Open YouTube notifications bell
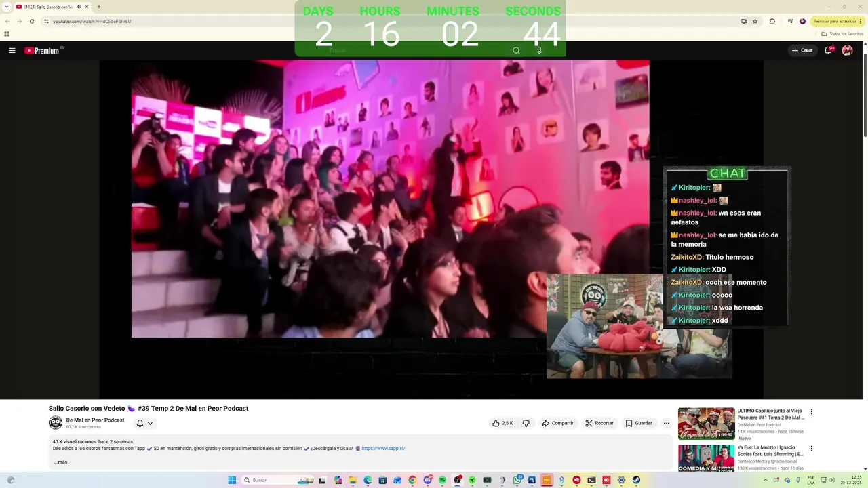 (828, 50)
